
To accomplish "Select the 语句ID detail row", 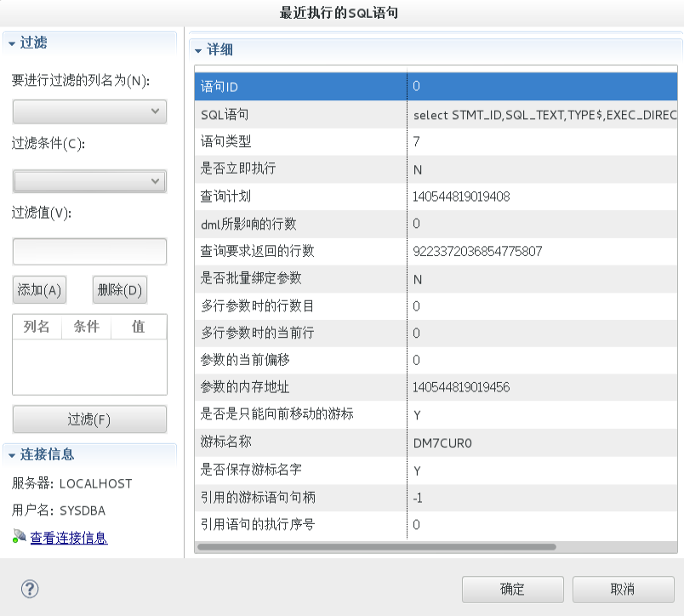I will (298, 86).
